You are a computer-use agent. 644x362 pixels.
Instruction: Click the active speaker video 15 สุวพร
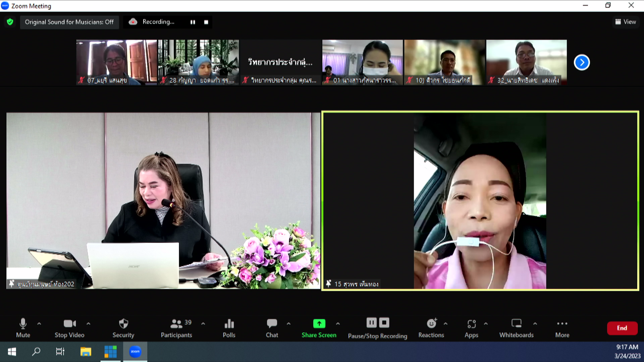(480, 201)
